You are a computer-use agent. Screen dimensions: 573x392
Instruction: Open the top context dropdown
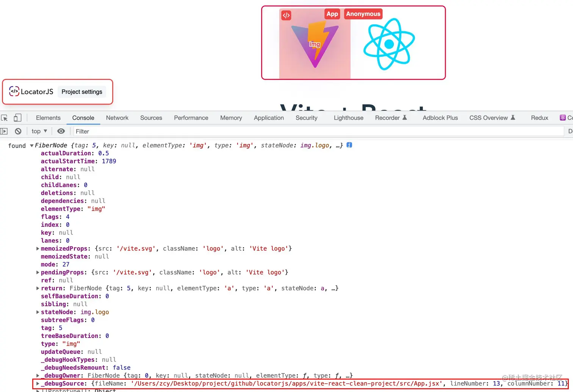pos(39,131)
